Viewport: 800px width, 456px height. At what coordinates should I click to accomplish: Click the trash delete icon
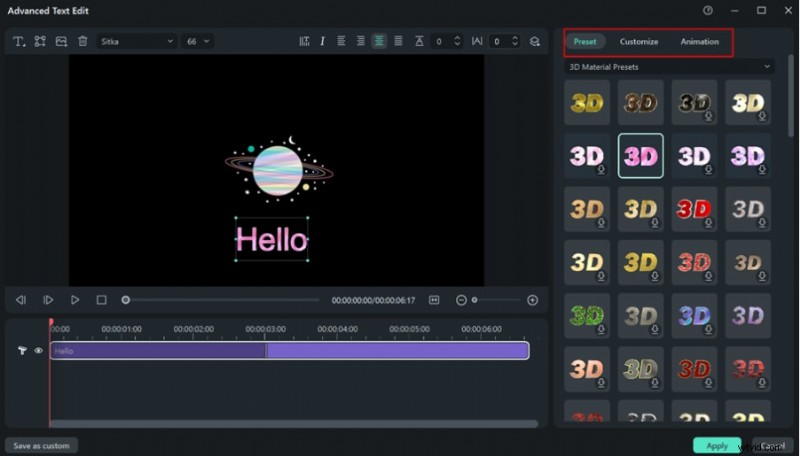click(83, 41)
